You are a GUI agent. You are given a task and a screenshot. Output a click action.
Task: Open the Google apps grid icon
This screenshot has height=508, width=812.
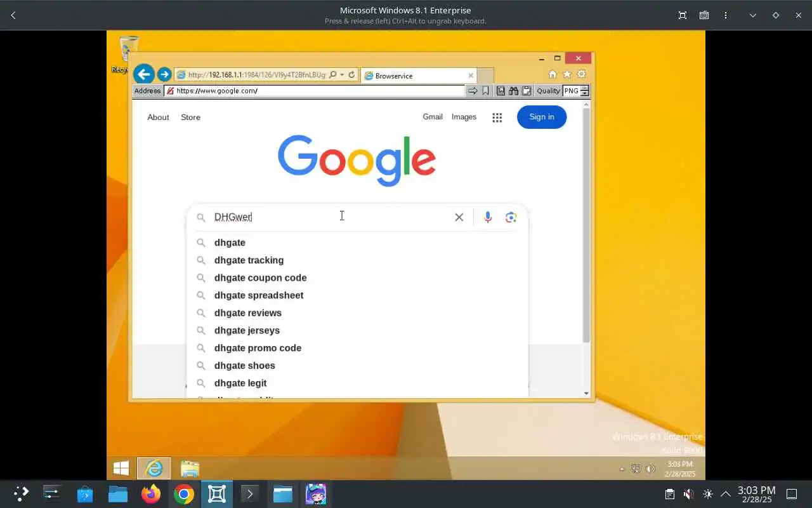[x=497, y=117]
